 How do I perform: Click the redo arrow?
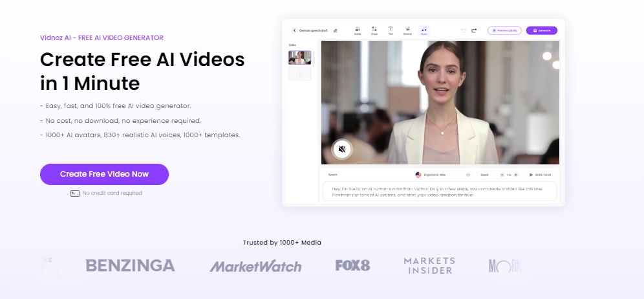pos(474,30)
